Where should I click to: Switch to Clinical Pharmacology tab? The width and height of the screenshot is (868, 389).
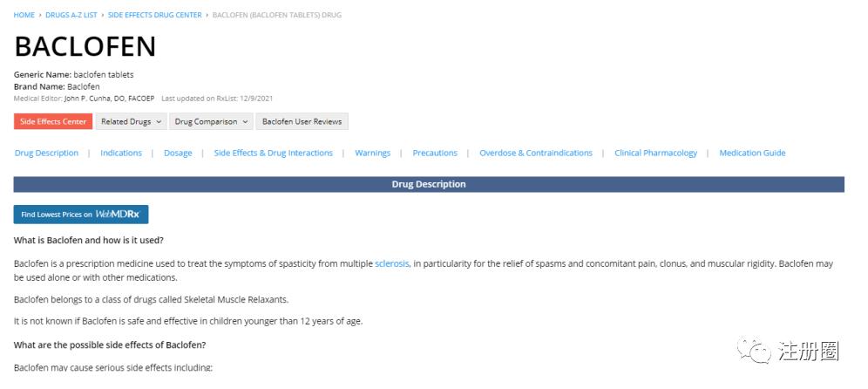click(656, 154)
